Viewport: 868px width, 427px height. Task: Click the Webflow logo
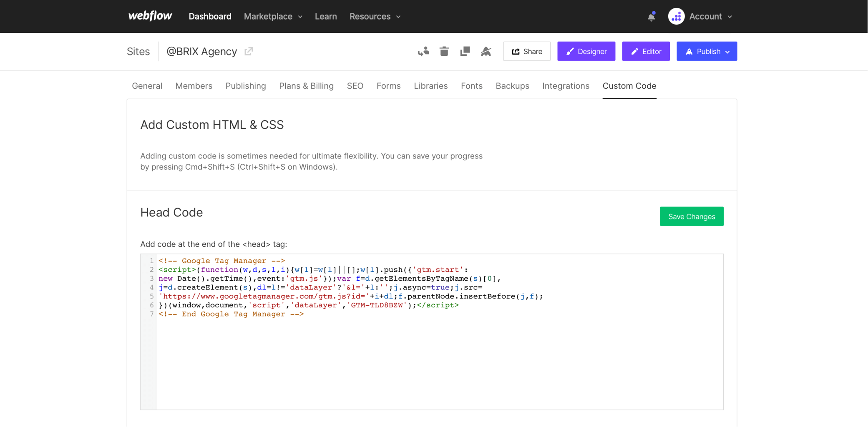coord(150,16)
